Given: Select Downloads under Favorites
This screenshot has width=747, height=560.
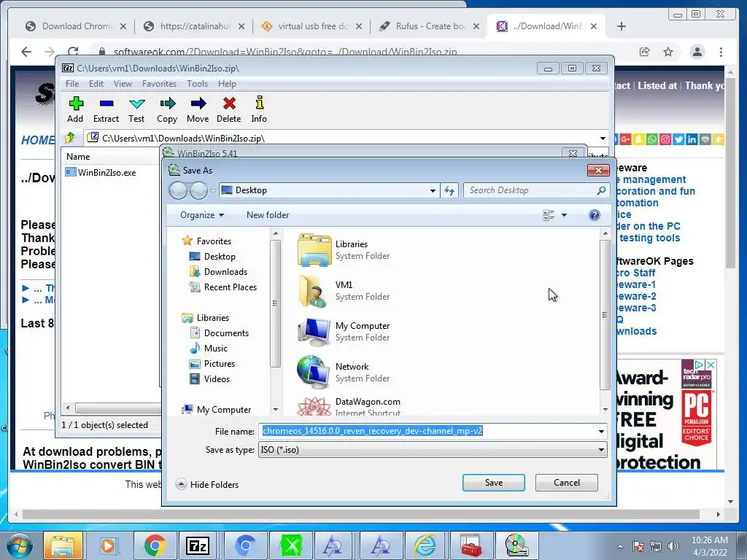Looking at the screenshot, I should pyautogui.click(x=218, y=272).
